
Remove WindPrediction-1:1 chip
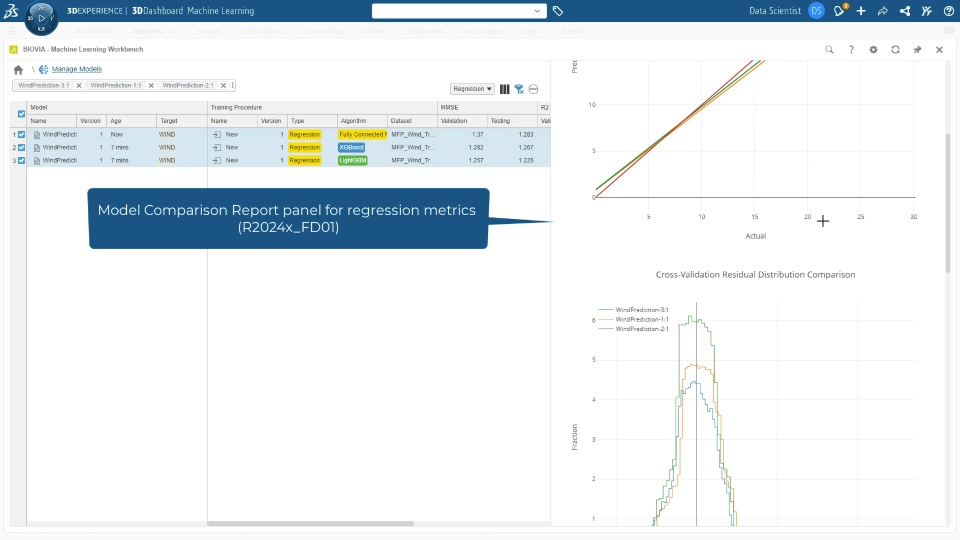coord(151,86)
